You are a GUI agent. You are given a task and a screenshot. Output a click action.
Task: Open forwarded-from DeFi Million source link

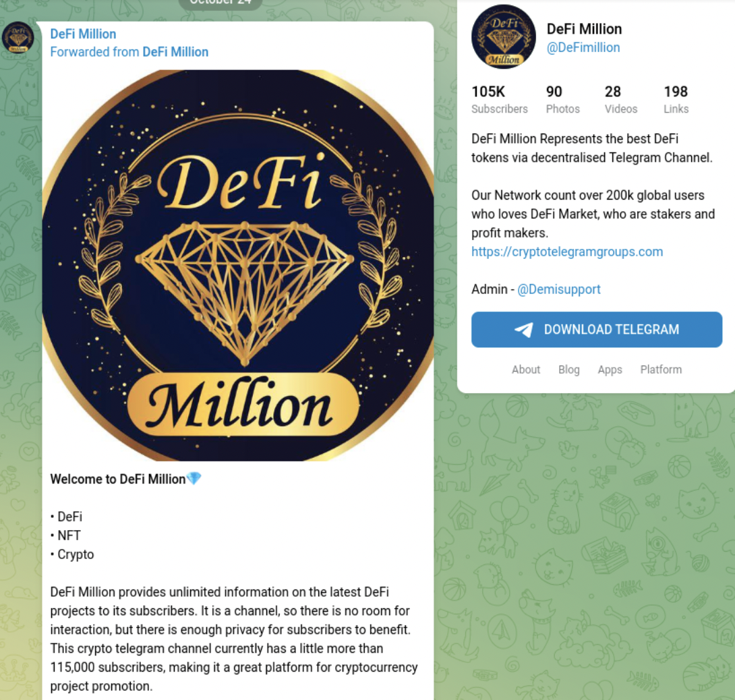[x=175, y=51]
